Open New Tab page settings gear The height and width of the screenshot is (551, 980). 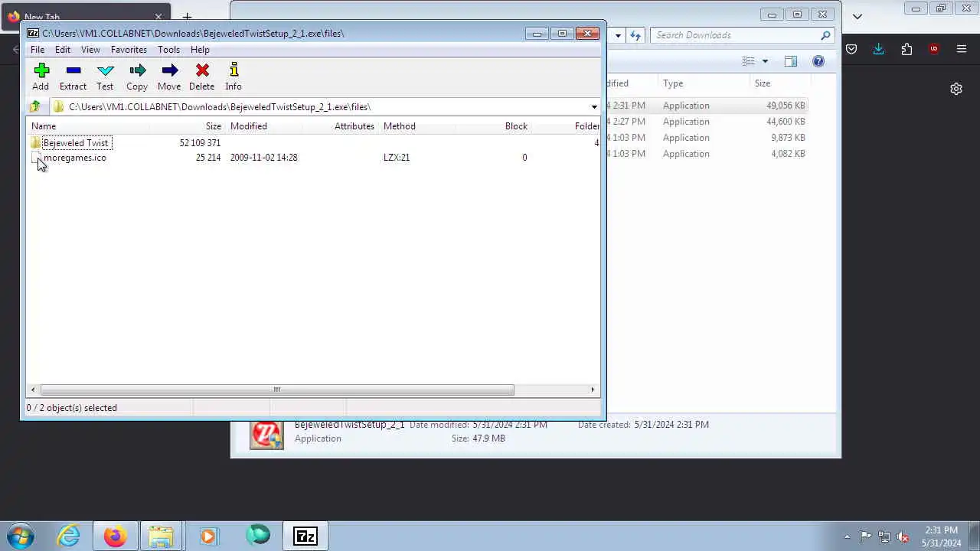point(956,89)
